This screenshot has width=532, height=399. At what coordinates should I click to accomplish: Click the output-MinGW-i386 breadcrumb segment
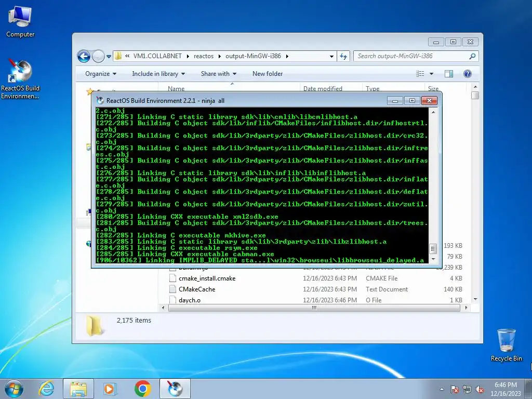(253, 56)
